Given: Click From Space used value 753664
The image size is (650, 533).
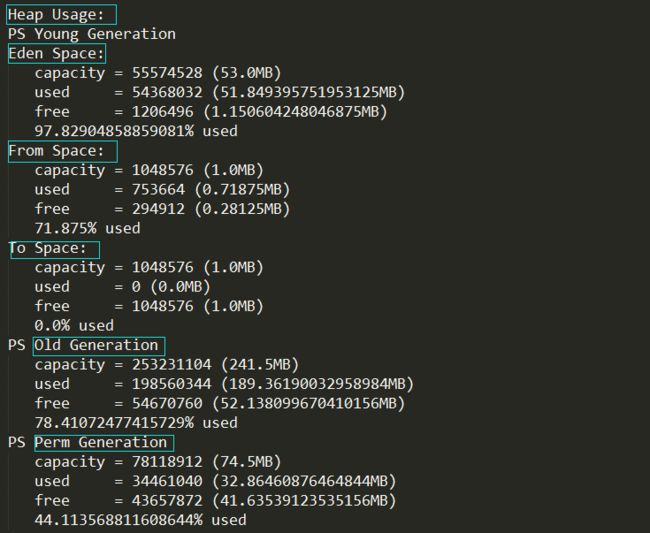Looking at the screenshot, I should click(x=158, y=190).
